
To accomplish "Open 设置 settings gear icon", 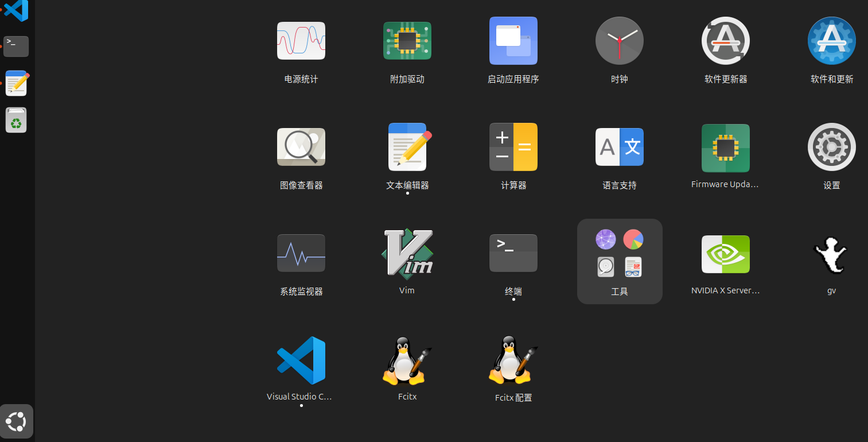I will click(x=832, y=147).
